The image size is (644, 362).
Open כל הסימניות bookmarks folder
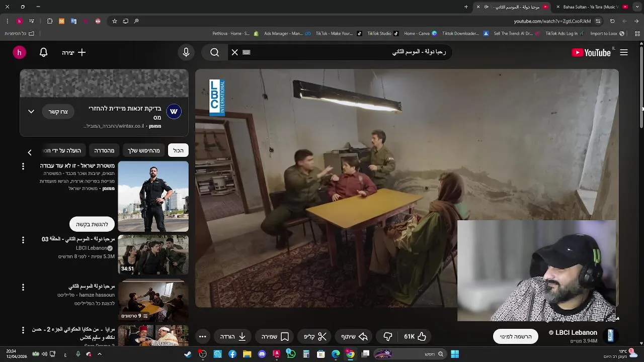click(19, 34)
